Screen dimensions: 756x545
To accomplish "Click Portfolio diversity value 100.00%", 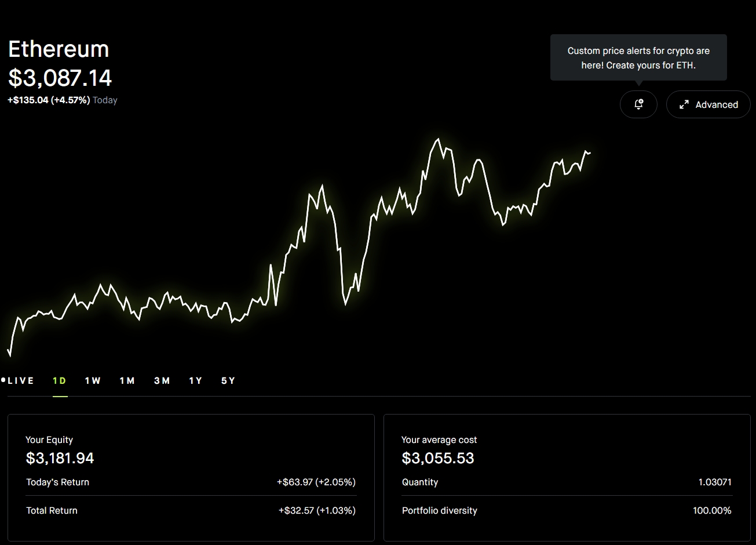I will click(712, 510).
